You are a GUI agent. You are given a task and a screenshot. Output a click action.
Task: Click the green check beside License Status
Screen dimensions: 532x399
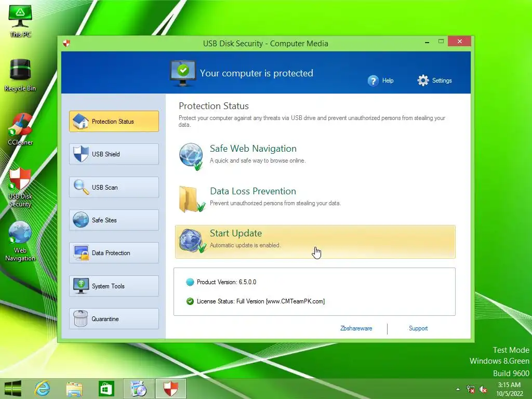pos(190,301)
